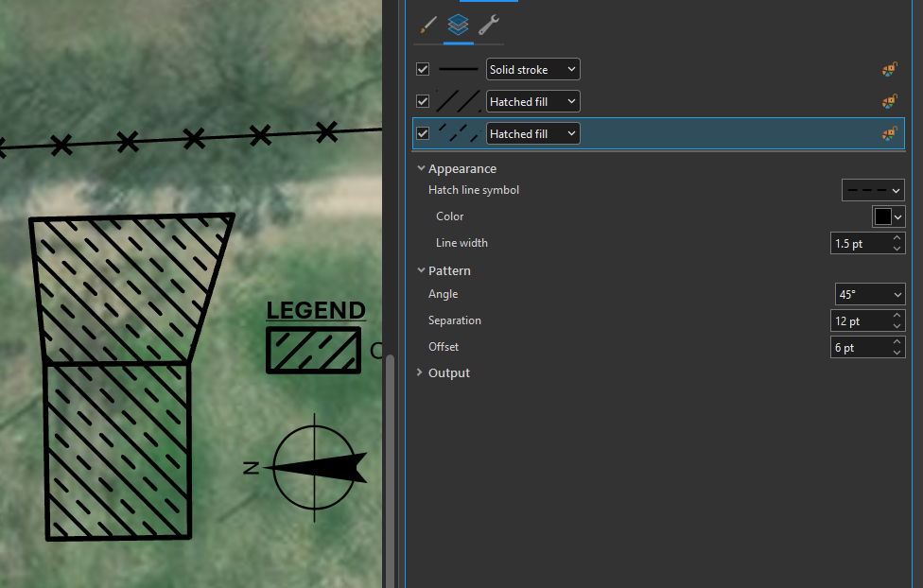Viewport: 923px width, 588px height.
Task: Click the map pane vertical scrollbar
Action: [390, 471]
